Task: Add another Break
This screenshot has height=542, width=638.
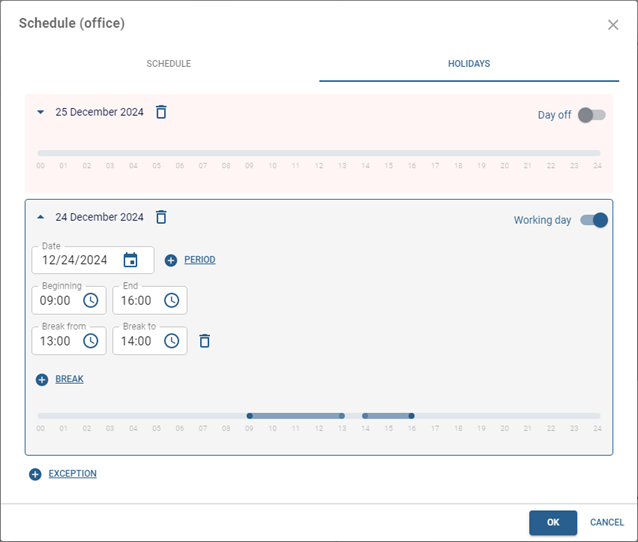Action: tap(61, 380)
